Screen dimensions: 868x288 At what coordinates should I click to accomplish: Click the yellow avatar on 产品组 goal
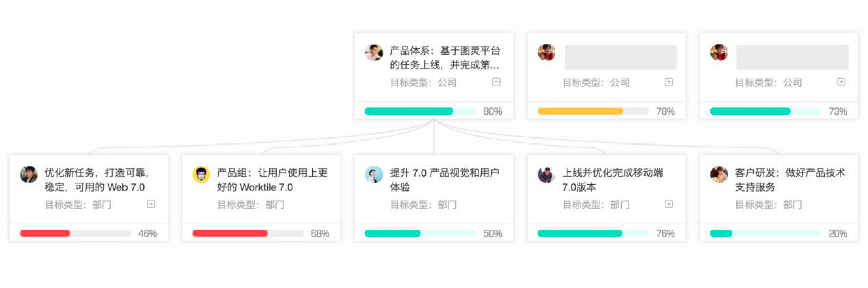pyautogui.click(x=201, y=174)
